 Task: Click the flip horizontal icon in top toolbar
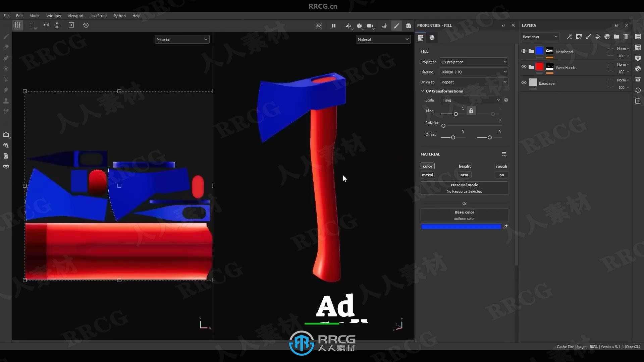(46, 25)
